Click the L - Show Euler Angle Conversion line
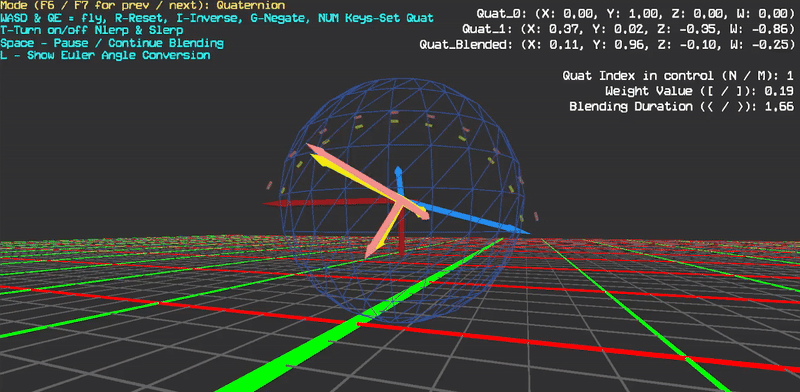The width and height of the screenshot is (800, 392). 105,55
